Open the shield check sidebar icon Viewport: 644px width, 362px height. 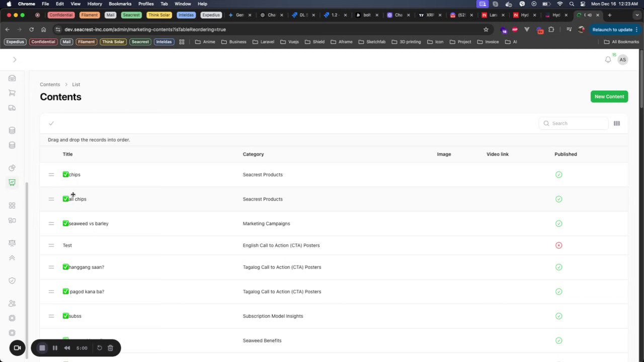(x=12, y=281)
